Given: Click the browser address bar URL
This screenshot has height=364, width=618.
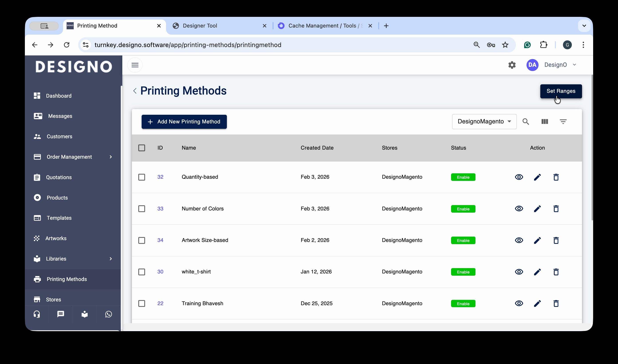Looking at the screenshot, I should 188,45.
